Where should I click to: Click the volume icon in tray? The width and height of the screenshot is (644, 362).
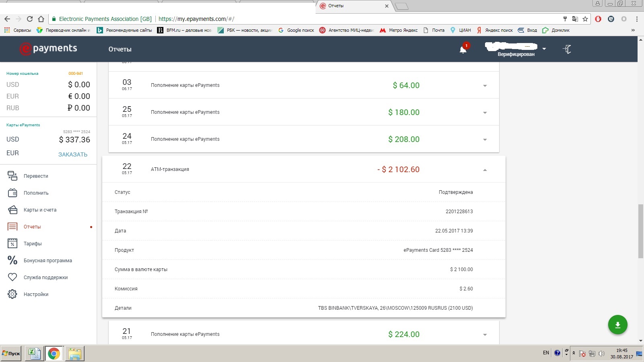pyautogui.click(x=601, y=354)
